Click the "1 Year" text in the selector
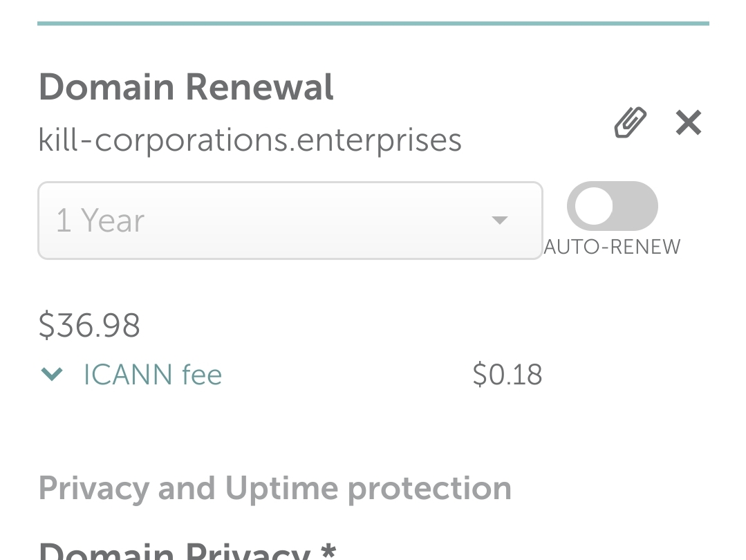Viewport: 746px width, 560px height. pyautogui.click(x=100, y=221)
